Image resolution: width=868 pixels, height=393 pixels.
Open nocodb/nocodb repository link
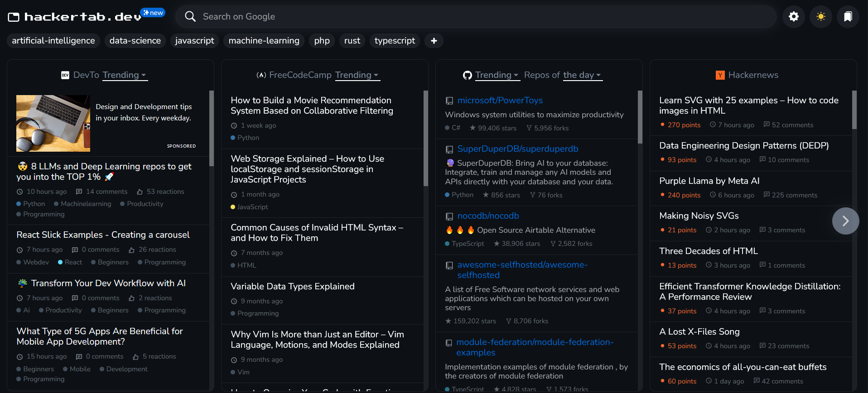(x=488, y=216)
